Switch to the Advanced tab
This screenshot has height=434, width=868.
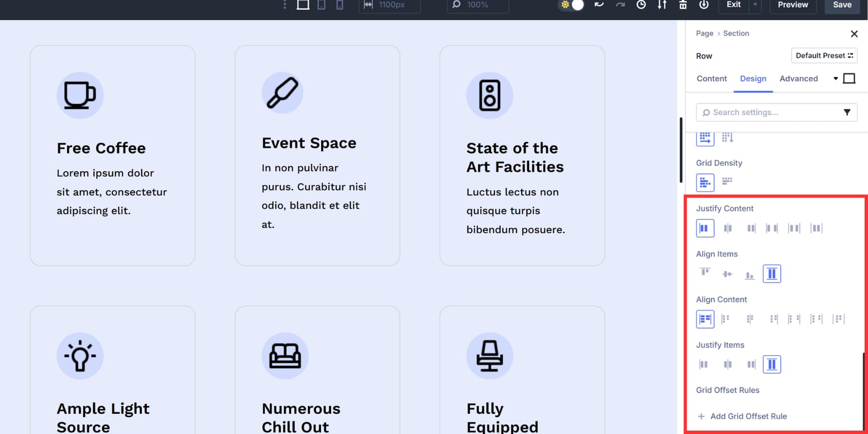[799, 78]
